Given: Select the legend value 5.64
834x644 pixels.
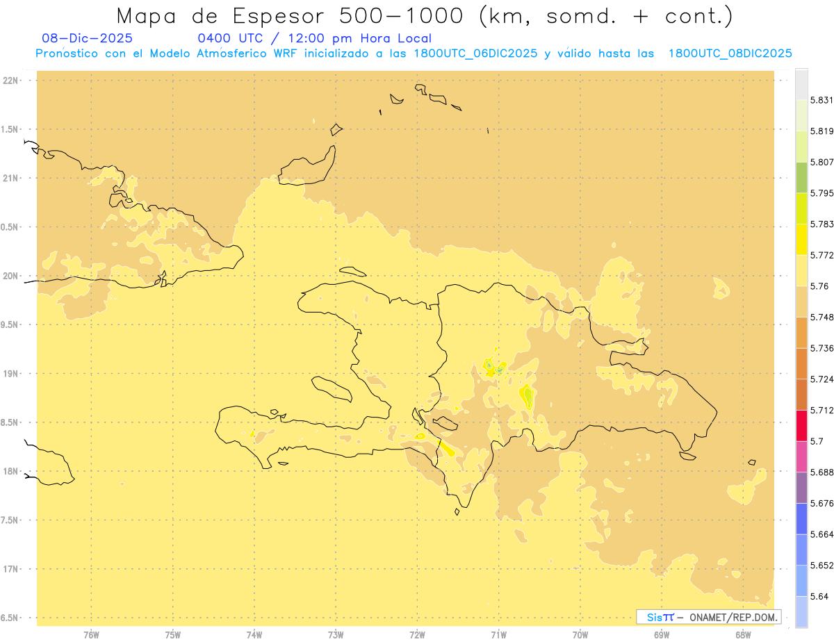Looking at the screenshot, I should [819, 596].
